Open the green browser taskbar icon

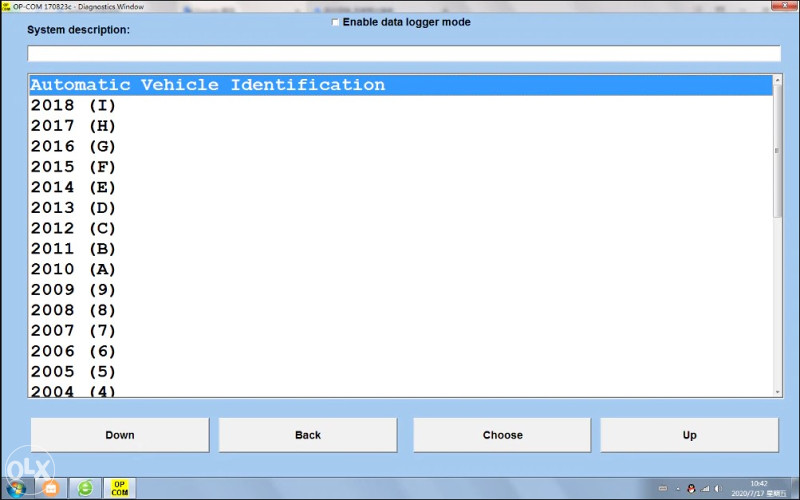tap(85, 488)
